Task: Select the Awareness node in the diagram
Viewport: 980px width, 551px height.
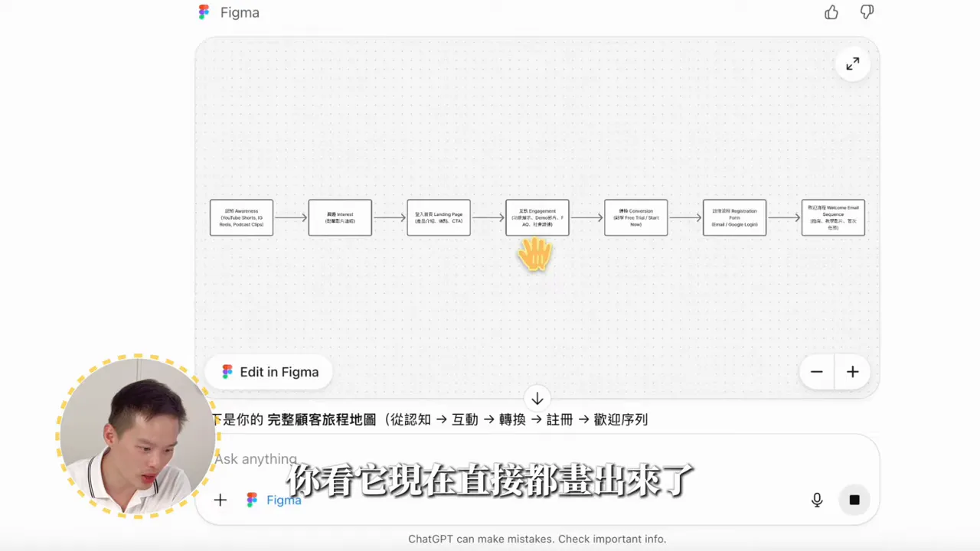Action: pos(241,217)
